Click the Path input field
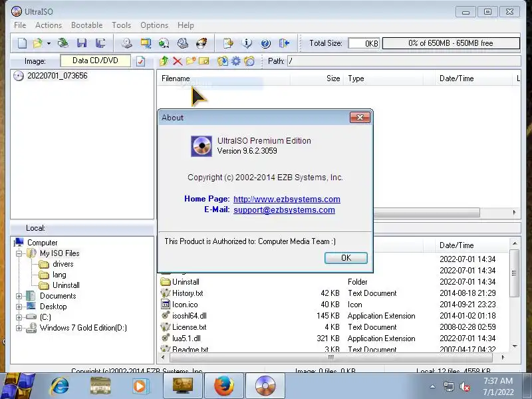The height and width of the screenshot is (399, 532). point(404,61)
